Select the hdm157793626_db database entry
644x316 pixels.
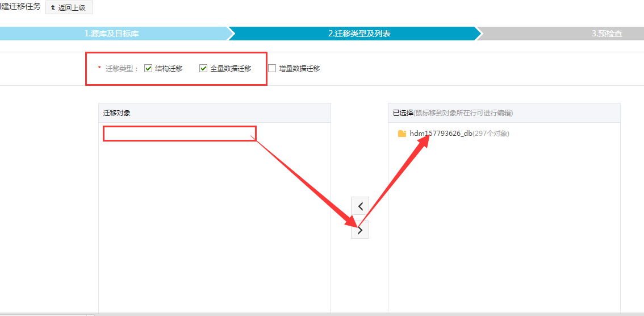point(441,134)
